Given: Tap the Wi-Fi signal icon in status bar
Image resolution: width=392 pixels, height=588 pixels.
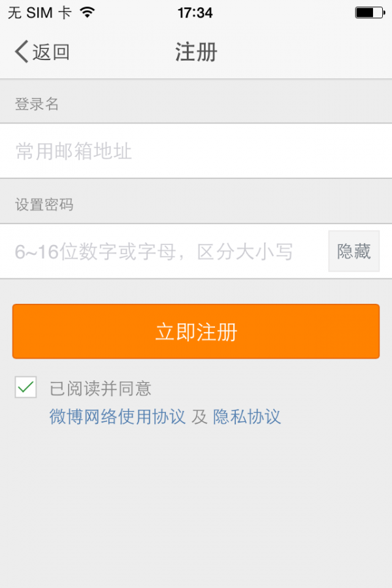Looking at the screenshot, I should pyautogui.click(x=86, y=12).
